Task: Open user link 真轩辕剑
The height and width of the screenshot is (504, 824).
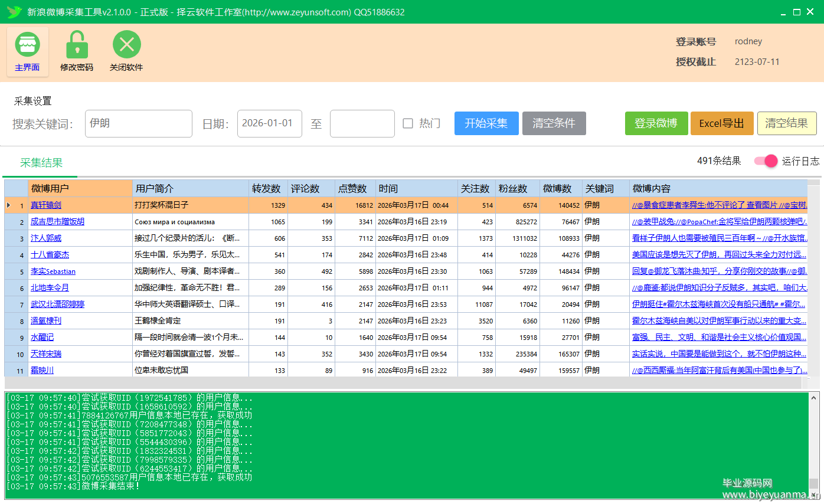Action: coord(46,205)
